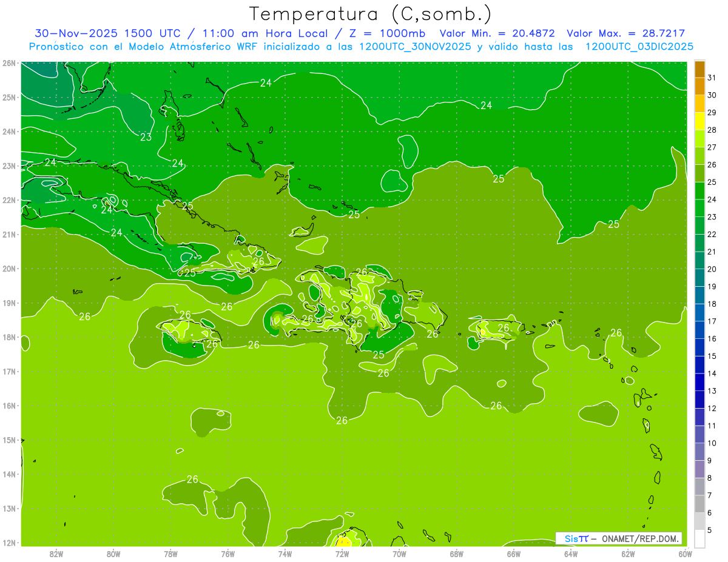The width and height of the screenshot is (728, 562).
Task: Click the "19N" latitude label
Action: (8, 303)
